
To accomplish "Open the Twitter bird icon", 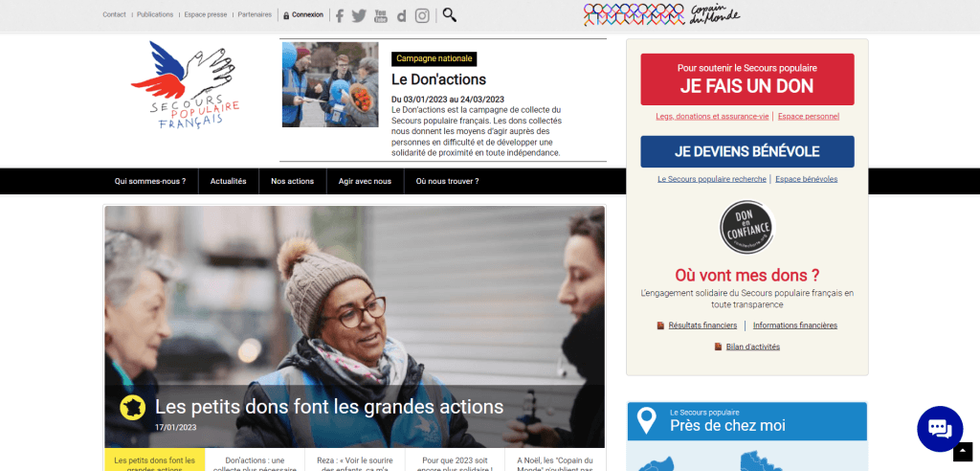I will pos(359,15).
